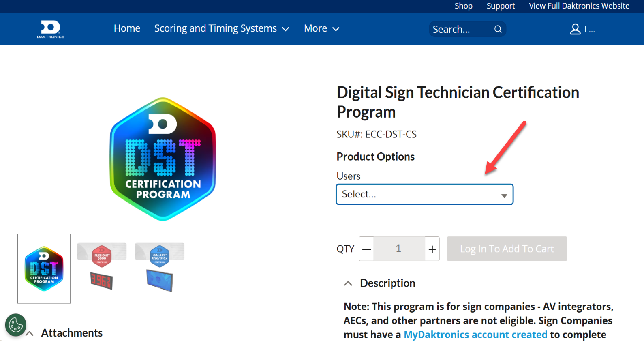The image size is (644, 341).
Task: Click the search magnifier icon
Action: [498, 29]
